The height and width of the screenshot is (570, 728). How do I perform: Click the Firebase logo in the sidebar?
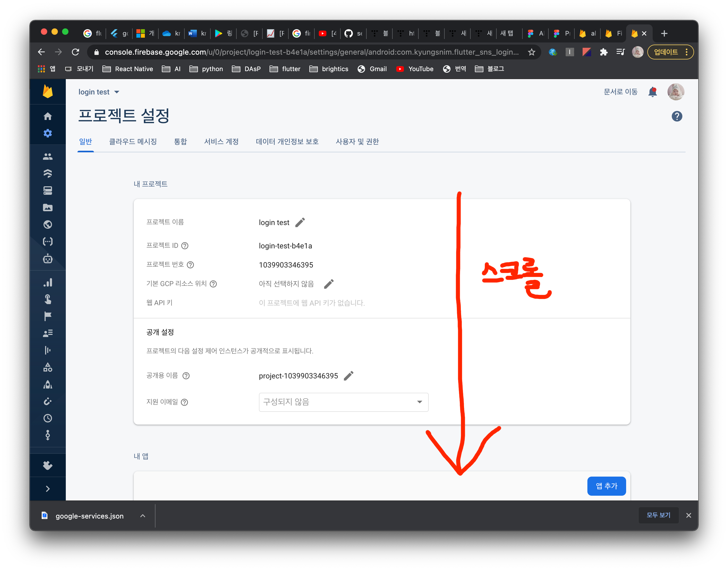coord(48,92)
